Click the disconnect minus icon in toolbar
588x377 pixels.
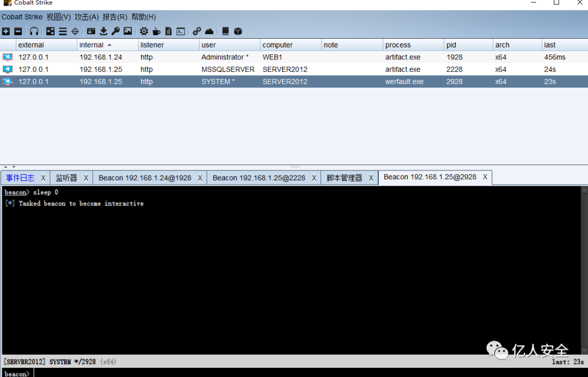[18, 32]
